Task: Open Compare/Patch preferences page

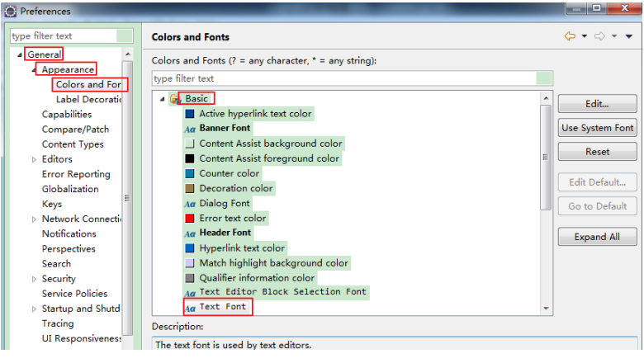Action: coord(76,130)
